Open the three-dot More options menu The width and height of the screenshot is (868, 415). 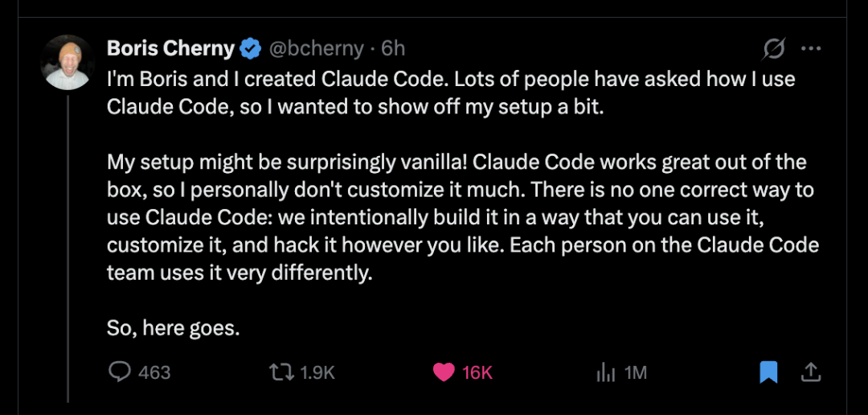pos(811,49)
